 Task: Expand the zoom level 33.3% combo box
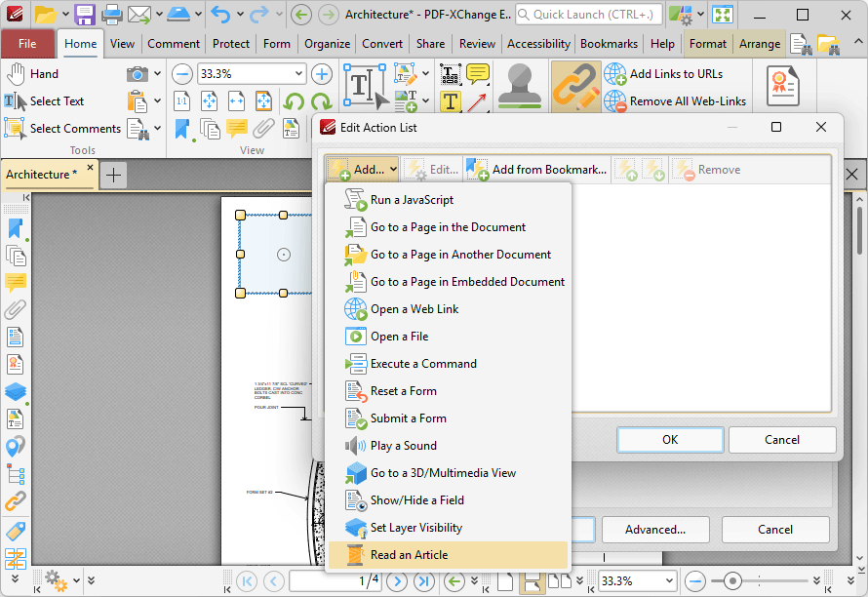click(x=298, y=74)
